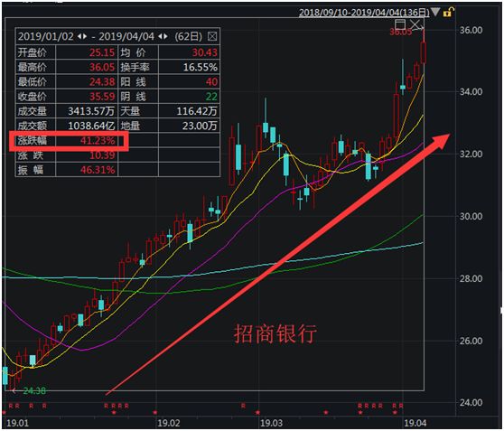Click the lone star marker in mid March

(325, 412)
